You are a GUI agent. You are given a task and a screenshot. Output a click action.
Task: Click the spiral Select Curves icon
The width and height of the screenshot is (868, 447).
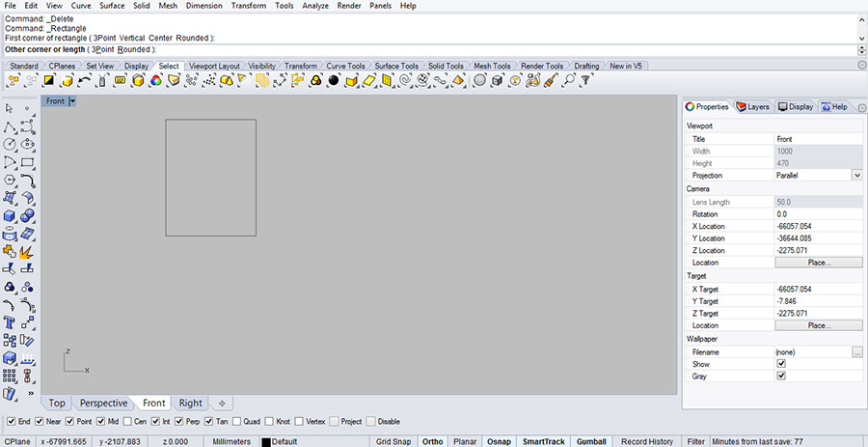tap(405, 80)
